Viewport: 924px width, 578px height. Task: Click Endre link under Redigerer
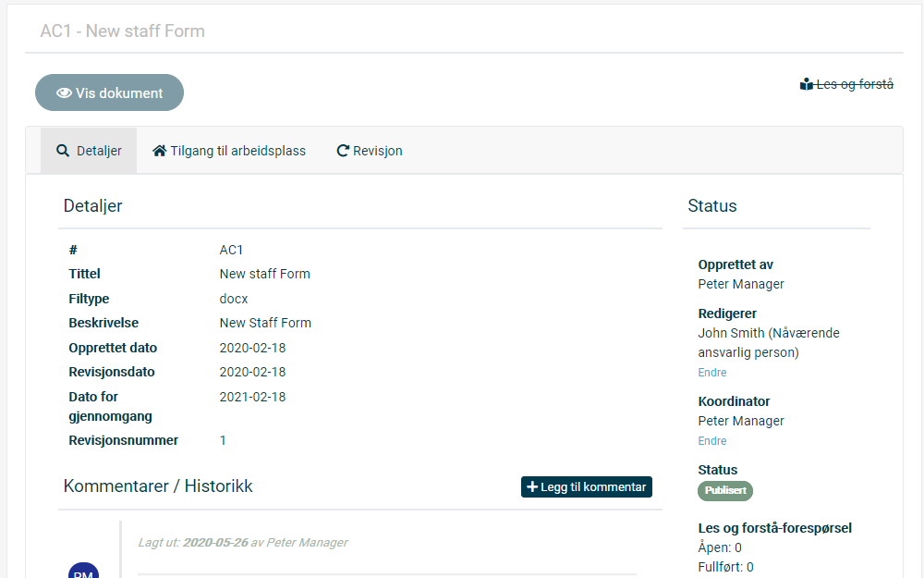pos(711,372)
